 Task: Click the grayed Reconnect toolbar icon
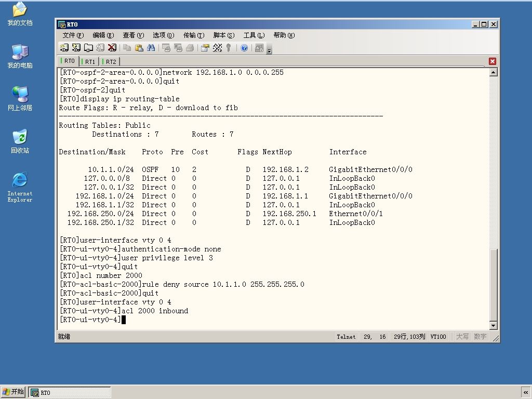pos(100,48)
